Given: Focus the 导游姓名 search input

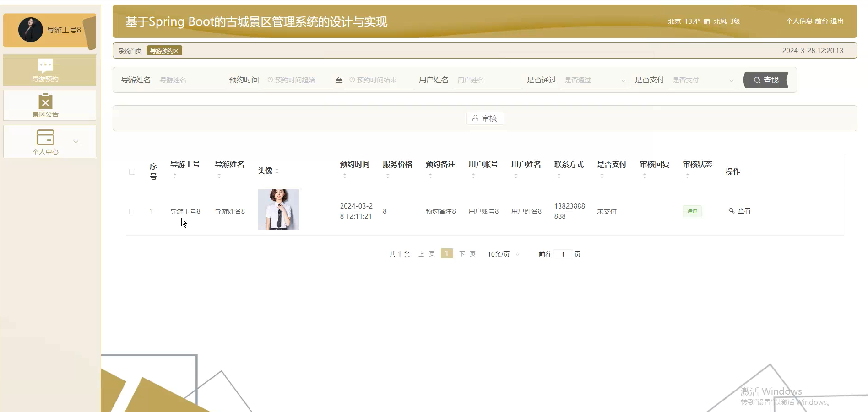Looking at the screenshot, I should (x=190, y=80).
